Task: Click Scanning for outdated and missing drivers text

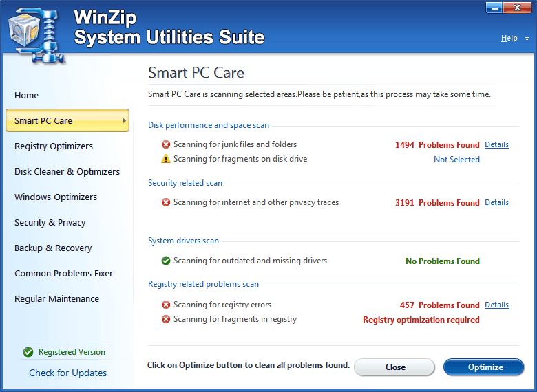Action: point(250,261)
